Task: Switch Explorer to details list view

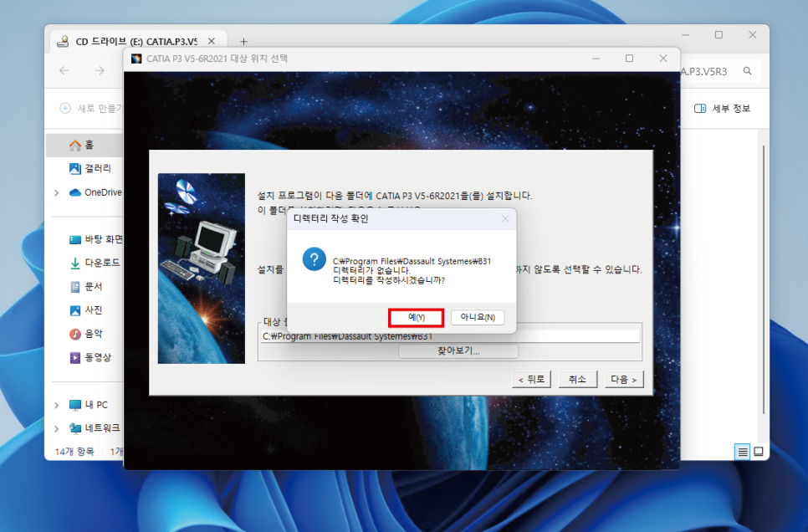Action: point(743,452)
